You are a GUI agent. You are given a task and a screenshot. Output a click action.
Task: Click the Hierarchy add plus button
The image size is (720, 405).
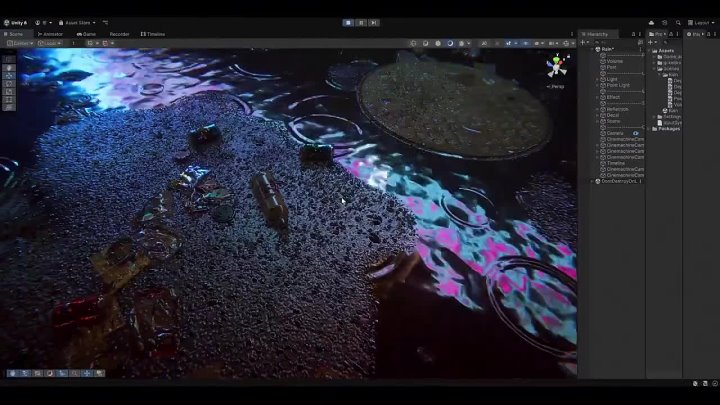583,42
